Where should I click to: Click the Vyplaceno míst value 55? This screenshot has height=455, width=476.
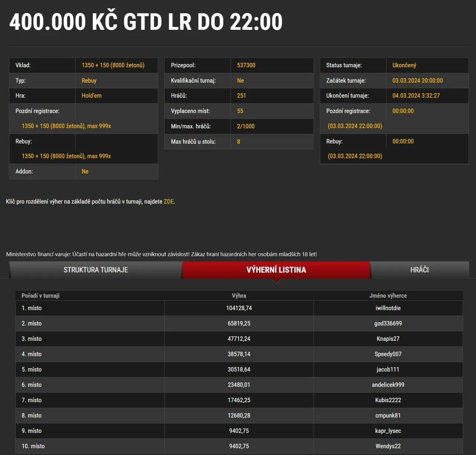tap(240, 111)
